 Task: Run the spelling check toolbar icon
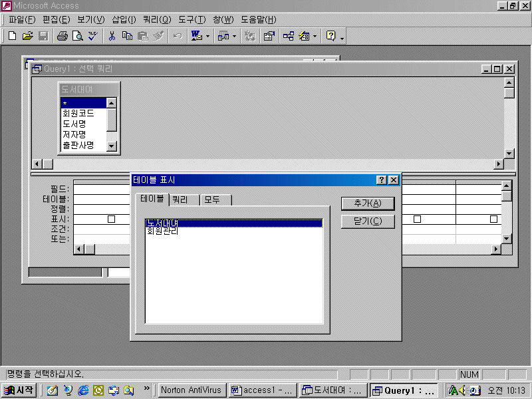click(x=92, y=36)
